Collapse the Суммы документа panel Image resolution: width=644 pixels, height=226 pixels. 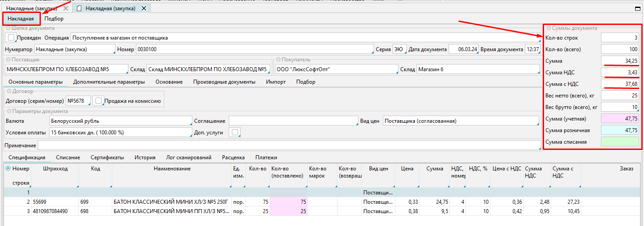tap(549, 28)
